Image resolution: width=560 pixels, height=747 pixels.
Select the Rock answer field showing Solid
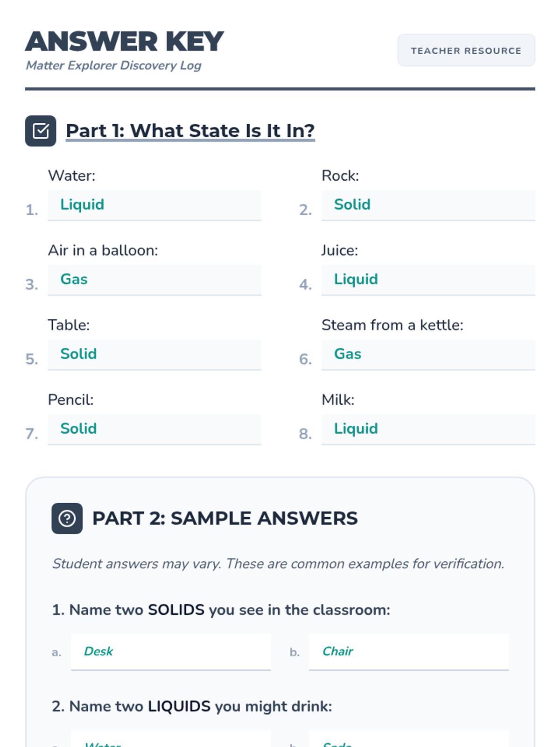[427, 205]
